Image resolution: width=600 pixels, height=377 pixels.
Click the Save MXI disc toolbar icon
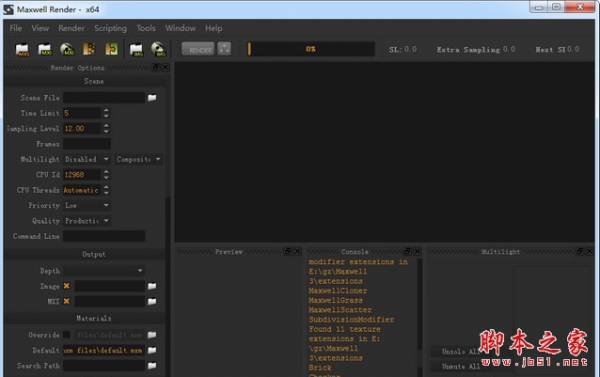[67, 49]
